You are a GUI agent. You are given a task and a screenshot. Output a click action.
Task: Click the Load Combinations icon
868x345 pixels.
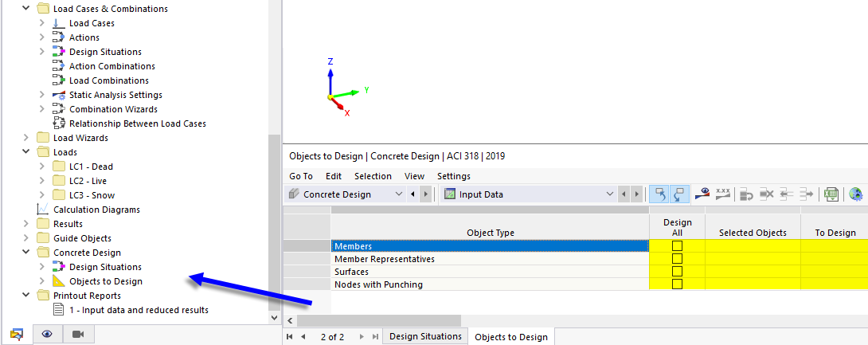59,80
